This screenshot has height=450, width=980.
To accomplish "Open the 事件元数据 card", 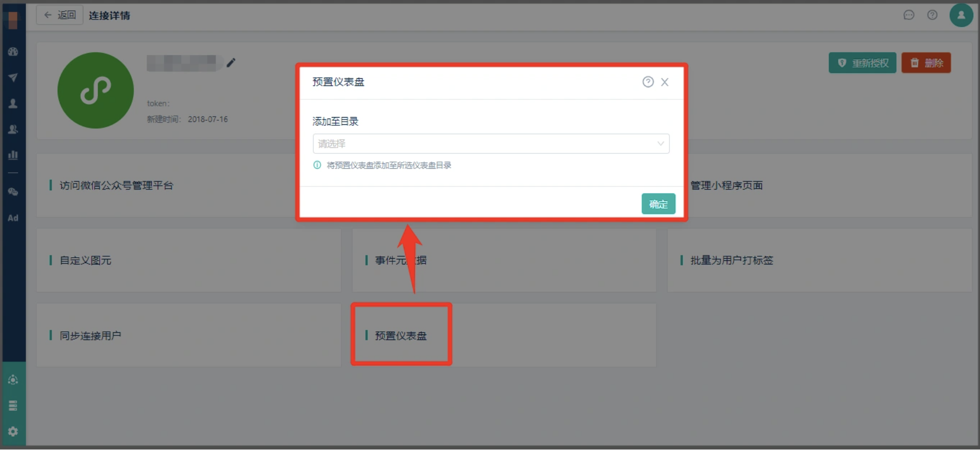I will click(x=504, y=260).
